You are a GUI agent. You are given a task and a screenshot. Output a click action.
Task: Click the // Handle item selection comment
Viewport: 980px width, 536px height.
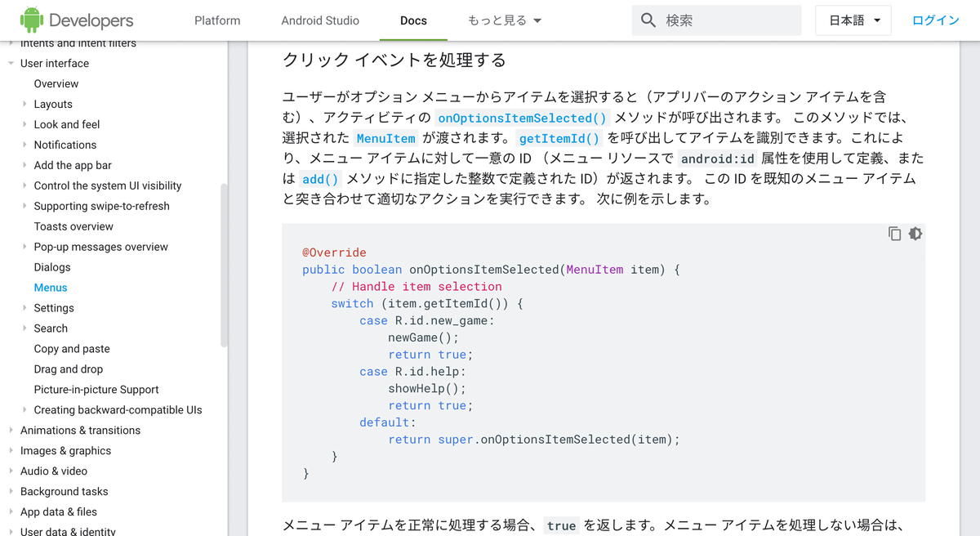click(x=416, y=287)
